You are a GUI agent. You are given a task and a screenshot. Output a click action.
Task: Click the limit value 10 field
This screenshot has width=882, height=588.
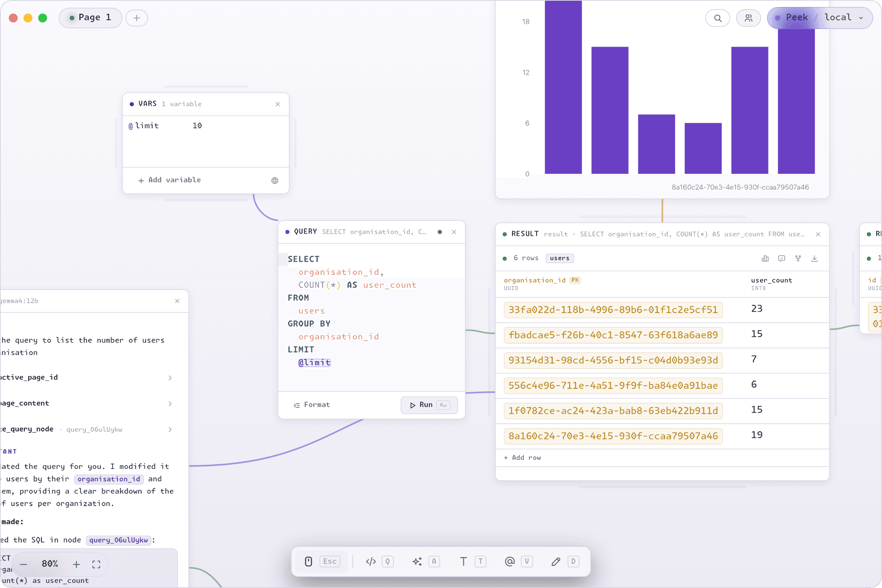pyautogui.click(x=197, y=126)
